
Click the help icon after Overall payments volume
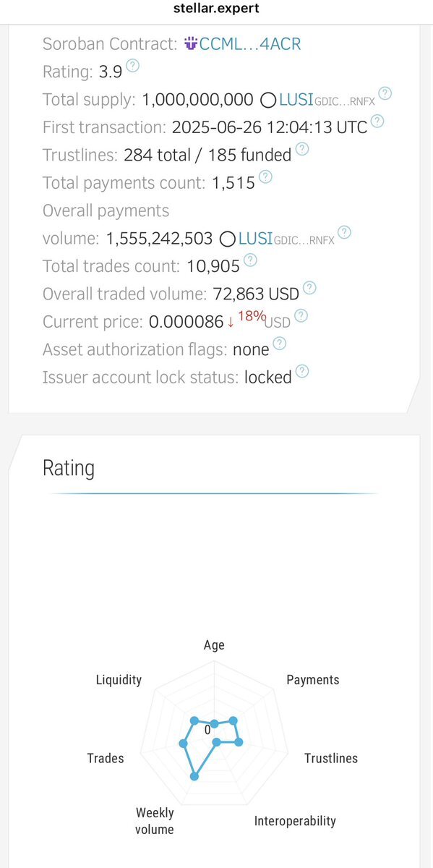point(345,232)
